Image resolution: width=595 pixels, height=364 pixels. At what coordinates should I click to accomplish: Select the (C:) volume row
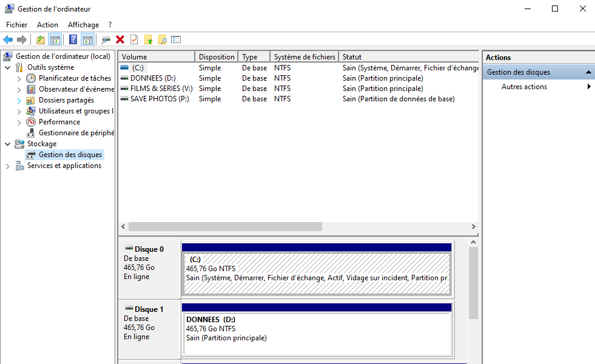[x=298, y=67]
